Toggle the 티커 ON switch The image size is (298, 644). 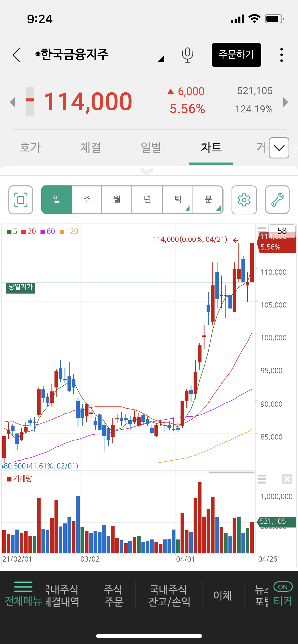click(x=283, y=587)
